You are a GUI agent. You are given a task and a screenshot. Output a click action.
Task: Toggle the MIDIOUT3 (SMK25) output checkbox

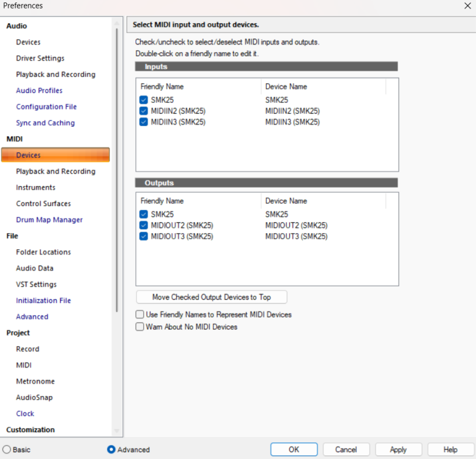coord(143,236)
